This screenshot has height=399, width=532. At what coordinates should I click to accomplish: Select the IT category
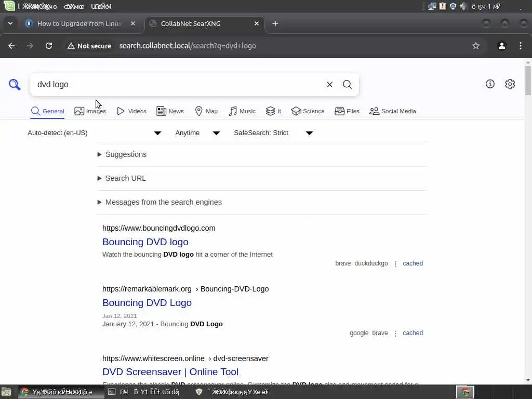(x=273, y=111)
